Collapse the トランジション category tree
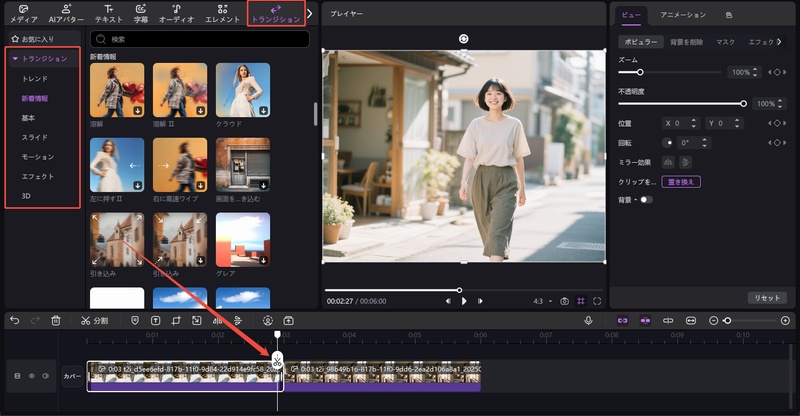Image resolution: width=800 pixels, height=416 pixels. click(x=15, y=59)
